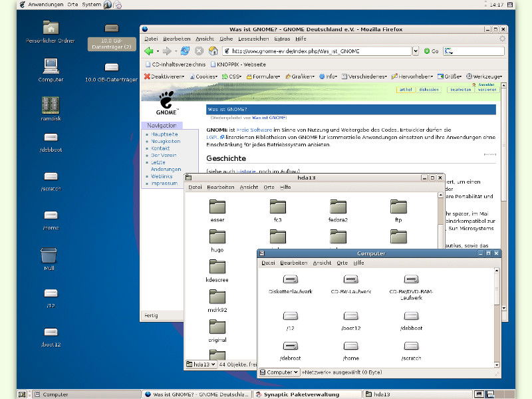Open the Cookies toolbar dropdown
Screen dimensions: 532x399
pos(203,76)
